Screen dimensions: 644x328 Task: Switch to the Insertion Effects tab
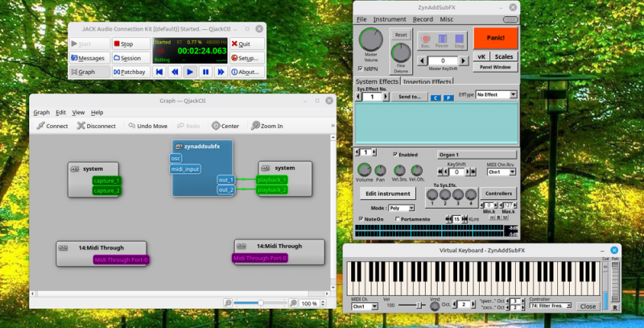coord(426,81)
